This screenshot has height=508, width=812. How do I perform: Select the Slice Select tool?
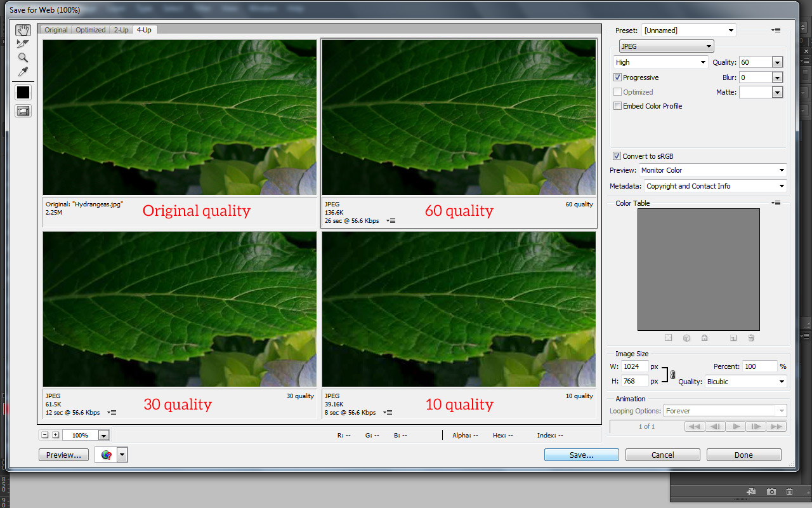(23, 44)
